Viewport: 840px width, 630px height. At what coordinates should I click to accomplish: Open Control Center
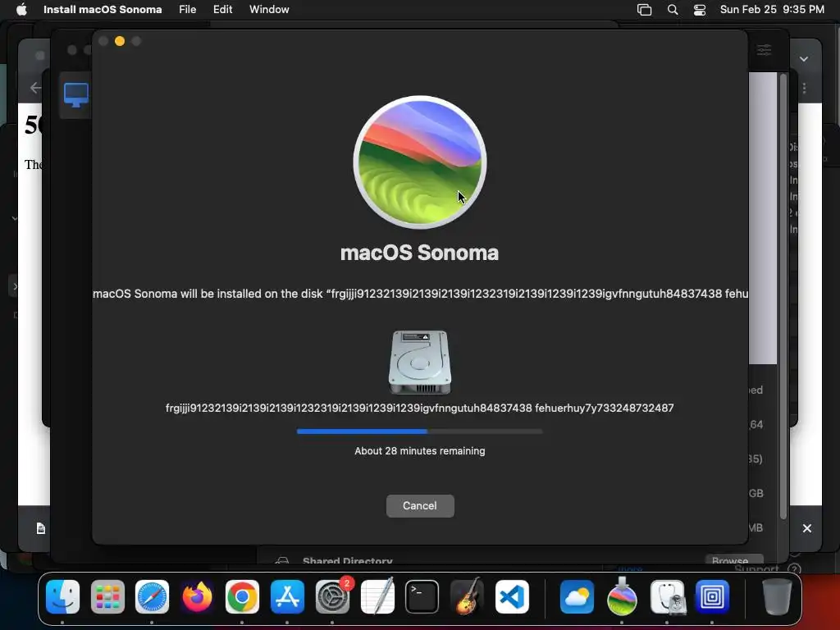pyautogui.click(x=699, y=10)
